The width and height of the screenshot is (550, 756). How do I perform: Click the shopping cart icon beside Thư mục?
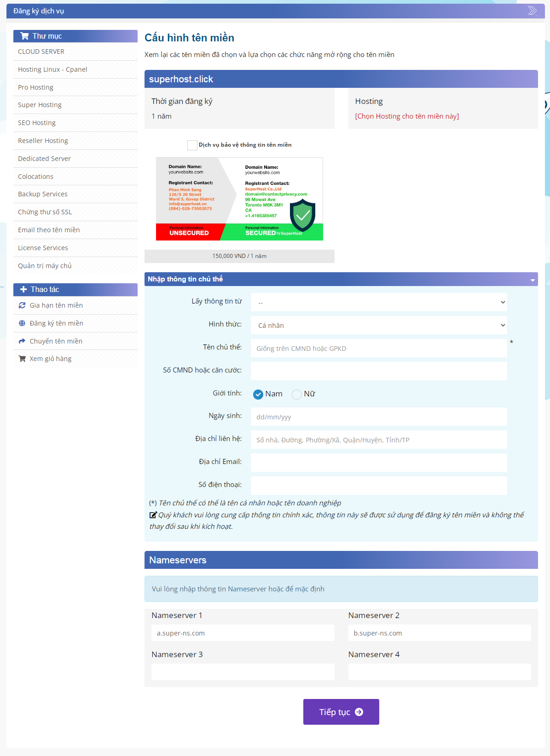(24, 36)
